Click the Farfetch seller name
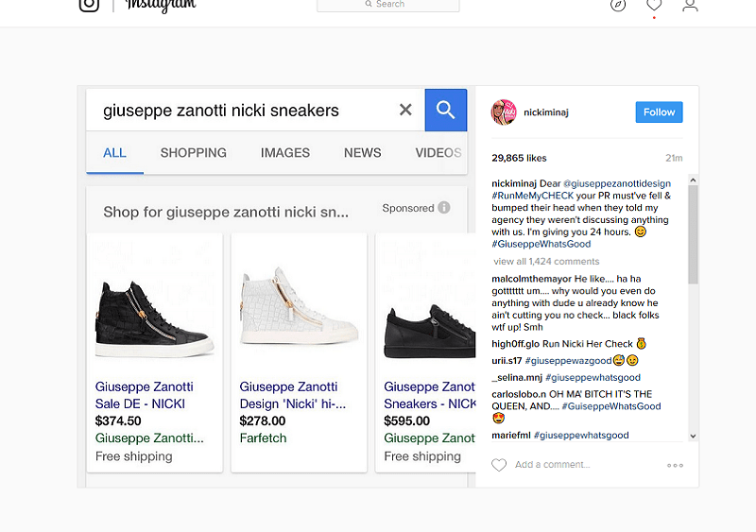Viewport: 756px width, 532px height. (264, 438)
